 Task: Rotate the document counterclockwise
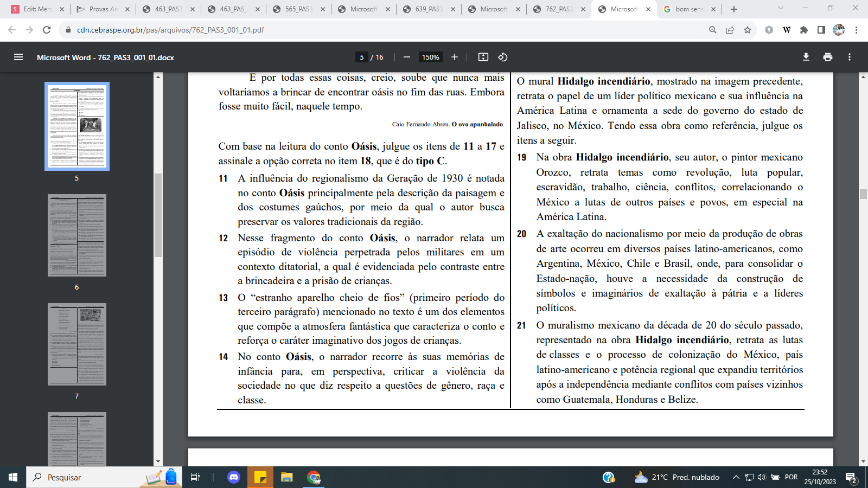point(503,57)
